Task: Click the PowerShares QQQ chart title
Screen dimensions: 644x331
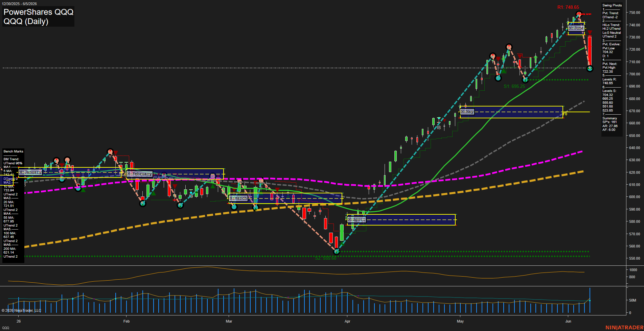Action: [x=38, y=12]
